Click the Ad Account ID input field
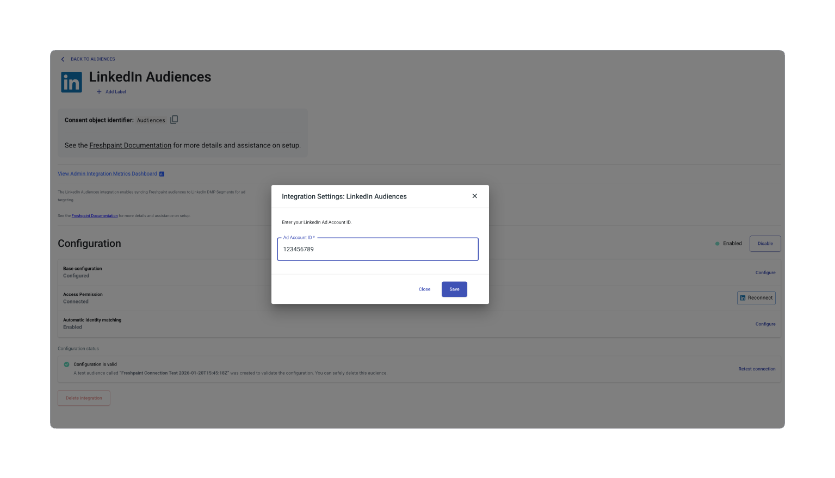Viewport: 835px width, 478px height. coord(378,249)
